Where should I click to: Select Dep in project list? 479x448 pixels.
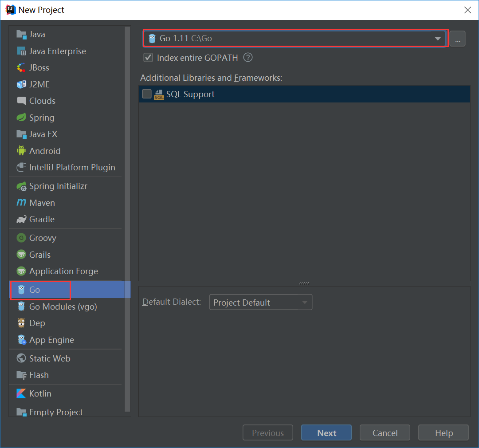coord(67,323)
